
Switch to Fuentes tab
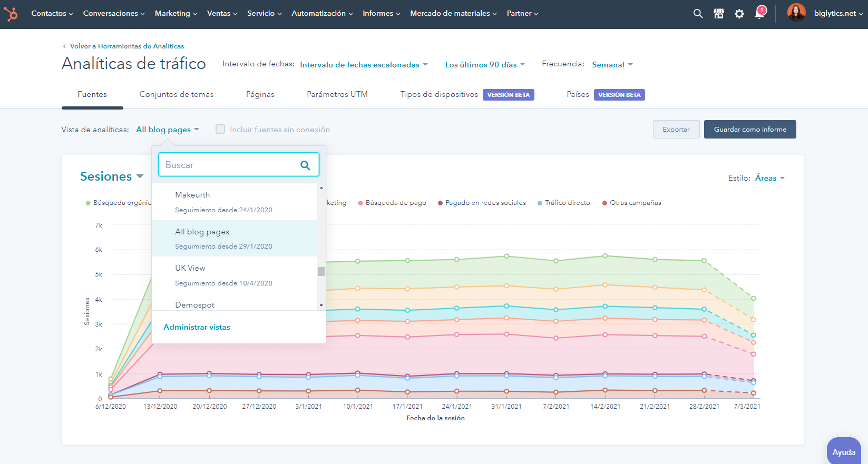click(92, 94)
